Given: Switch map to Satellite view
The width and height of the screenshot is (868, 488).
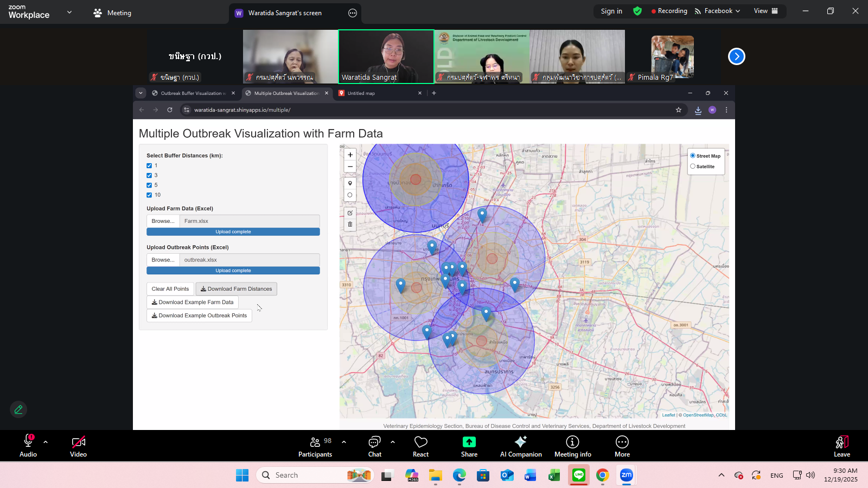Looking at the screenshot, I should point(693,166).
